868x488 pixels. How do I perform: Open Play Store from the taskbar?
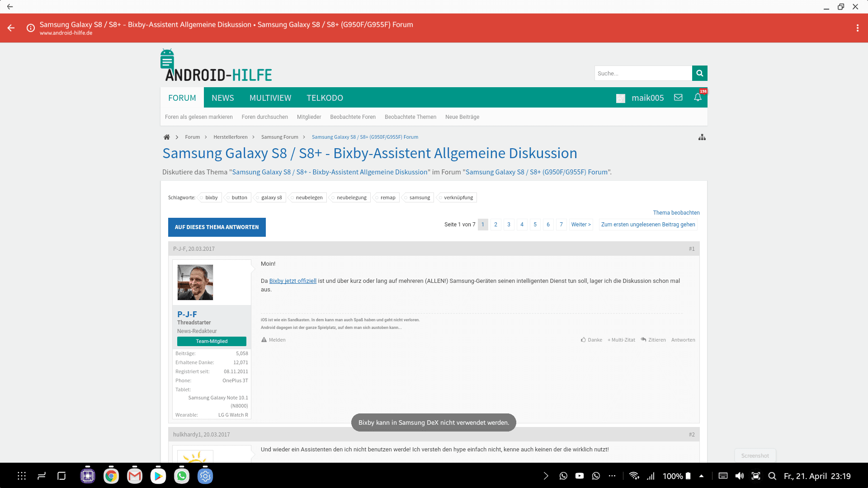(x=158, y=476)
